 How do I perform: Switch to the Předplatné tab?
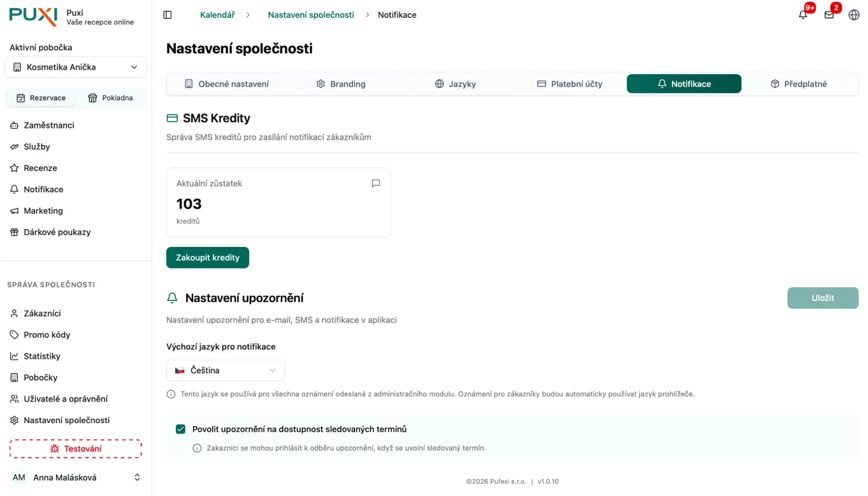click(x=799, y=84)
